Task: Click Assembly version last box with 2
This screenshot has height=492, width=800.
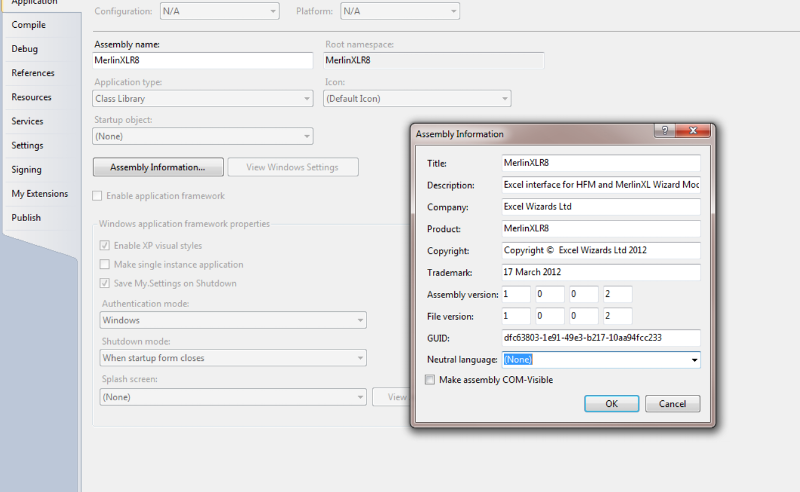Action: click(x=617, y=294)
